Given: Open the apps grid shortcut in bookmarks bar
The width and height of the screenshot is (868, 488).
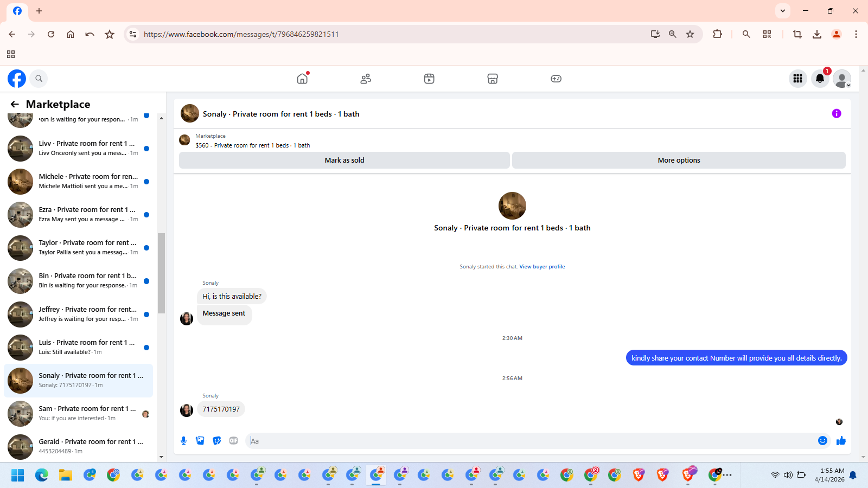Looking at the screenshot, I should 11,54.
